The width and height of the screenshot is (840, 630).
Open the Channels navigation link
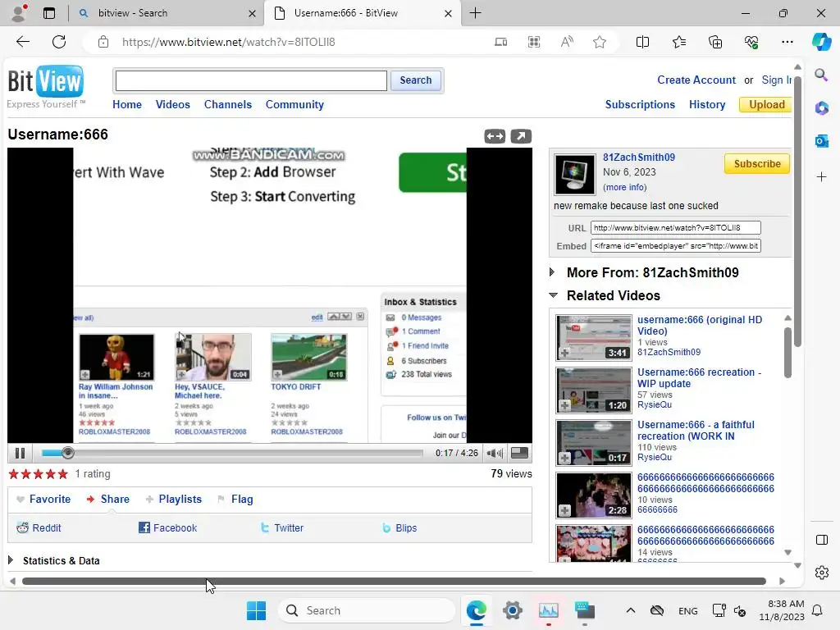228,104
